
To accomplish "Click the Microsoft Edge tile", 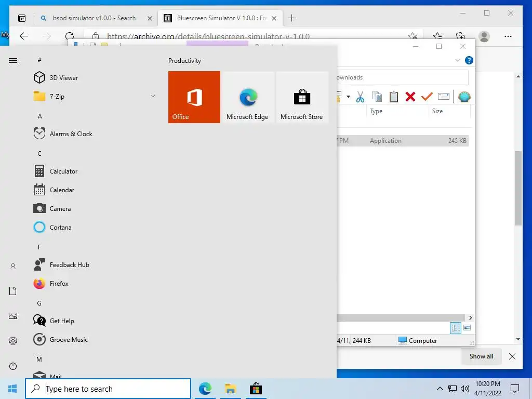I will point(247,97).
